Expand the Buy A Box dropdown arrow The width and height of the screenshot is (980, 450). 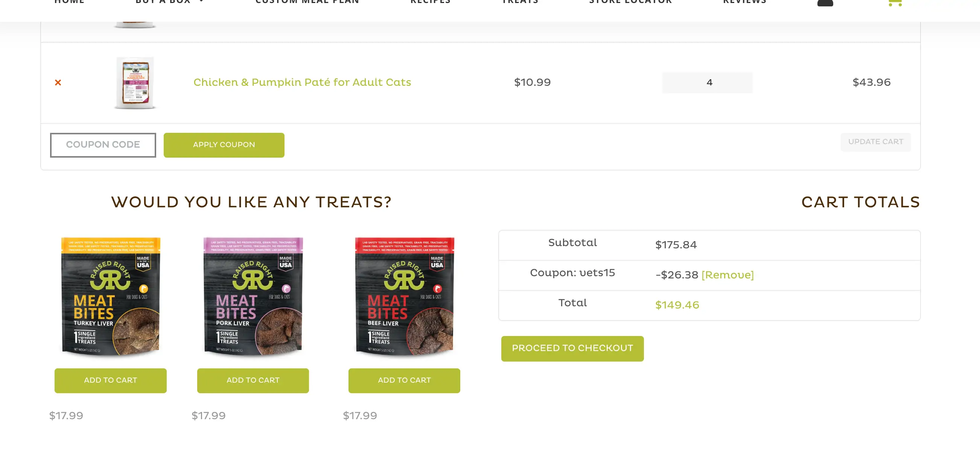[x=201, y=2]
